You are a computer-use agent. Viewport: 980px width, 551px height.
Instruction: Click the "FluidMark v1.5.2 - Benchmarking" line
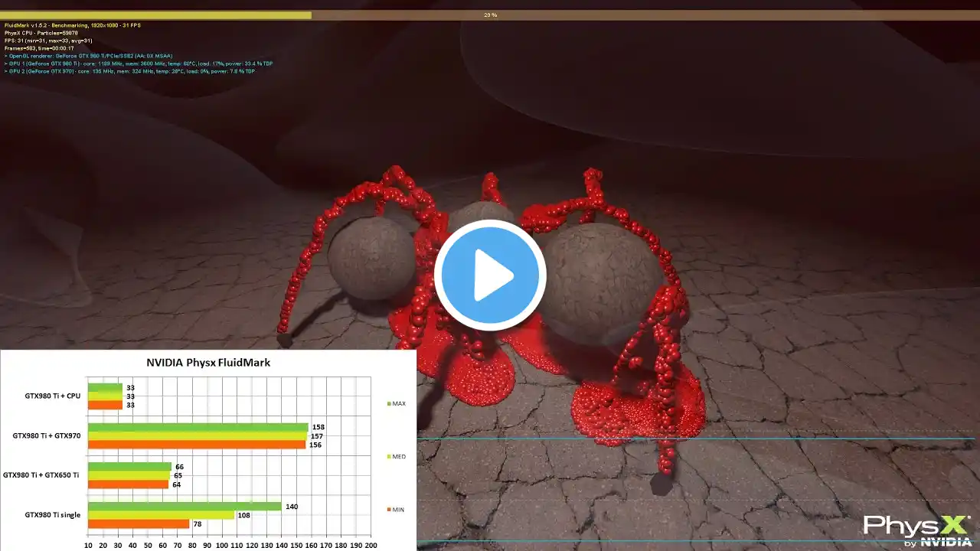coord(73,25)
